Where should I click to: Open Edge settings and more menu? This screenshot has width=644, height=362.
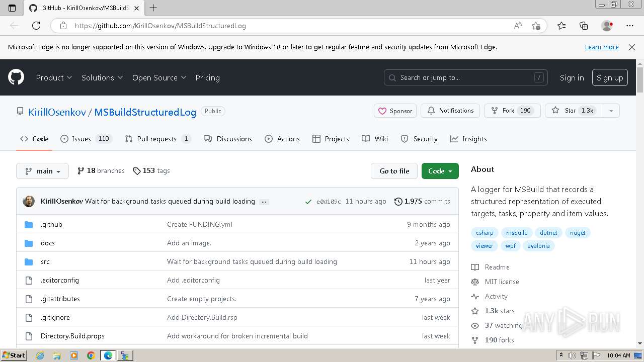[x=630, y=26]
